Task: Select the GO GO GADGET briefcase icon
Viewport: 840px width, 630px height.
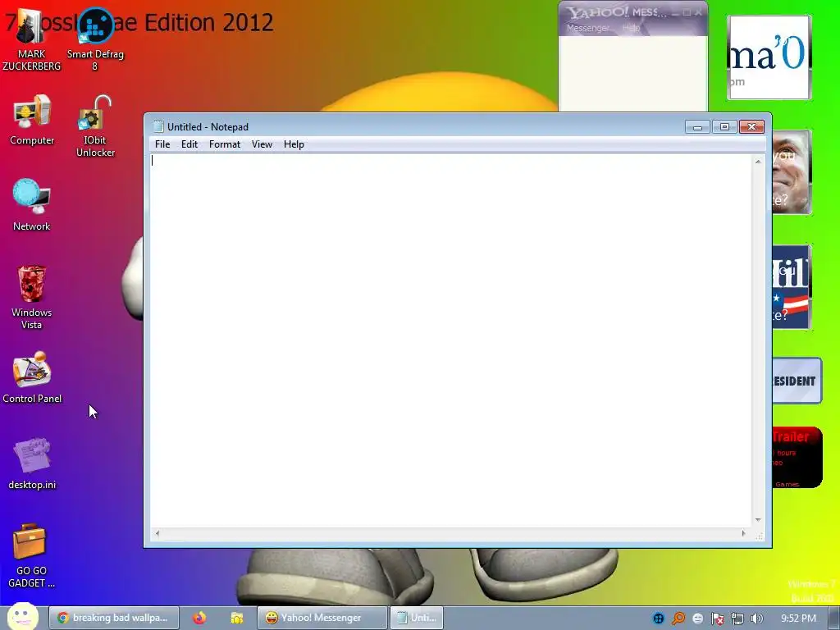Action: 31,556
